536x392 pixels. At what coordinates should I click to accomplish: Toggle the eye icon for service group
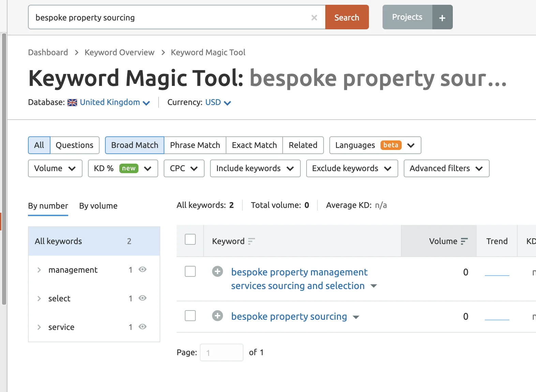click(x=143, y=327)
